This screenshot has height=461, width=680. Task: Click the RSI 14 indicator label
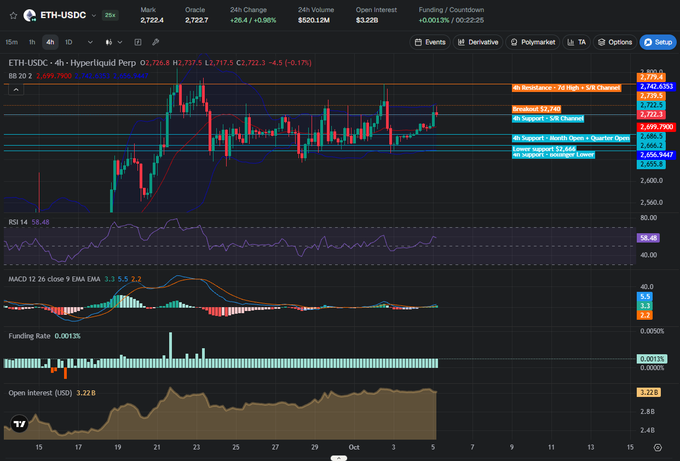[18, 222]
